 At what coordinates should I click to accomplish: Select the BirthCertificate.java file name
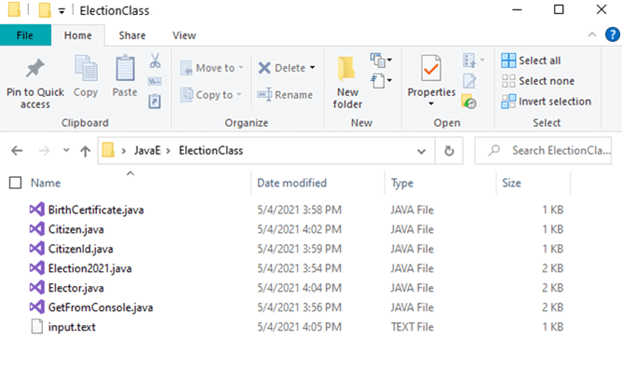pyautogui.click(x=96, y=210)
